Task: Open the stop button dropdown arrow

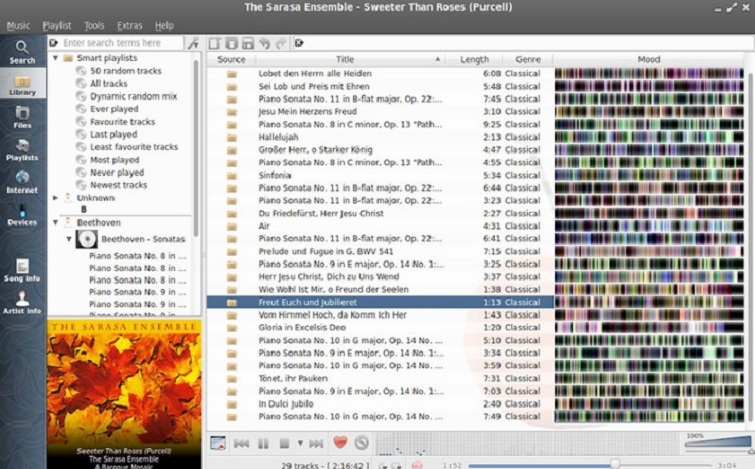Action: tap(299, 442)
